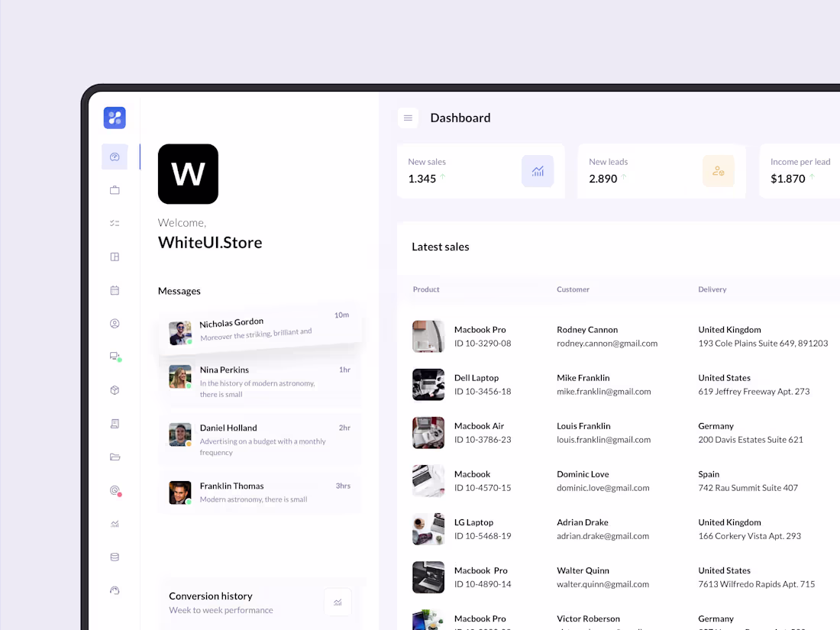Open the monitor icon with green status dot
Image resolution: width=840 pixels, height=630 pixels.
click(x=115, y=357)
